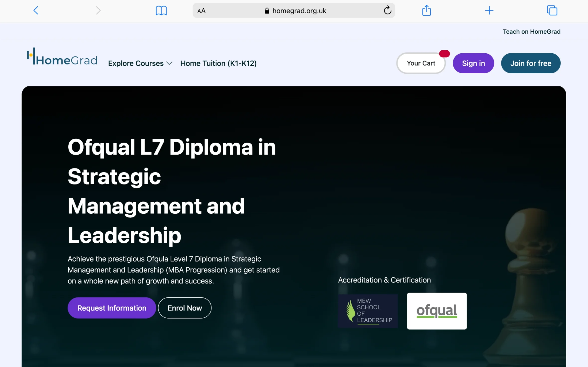Viewport: 588px width, 367px height.
Task: Navigate back to the previous page
Action: click(36, 10)
